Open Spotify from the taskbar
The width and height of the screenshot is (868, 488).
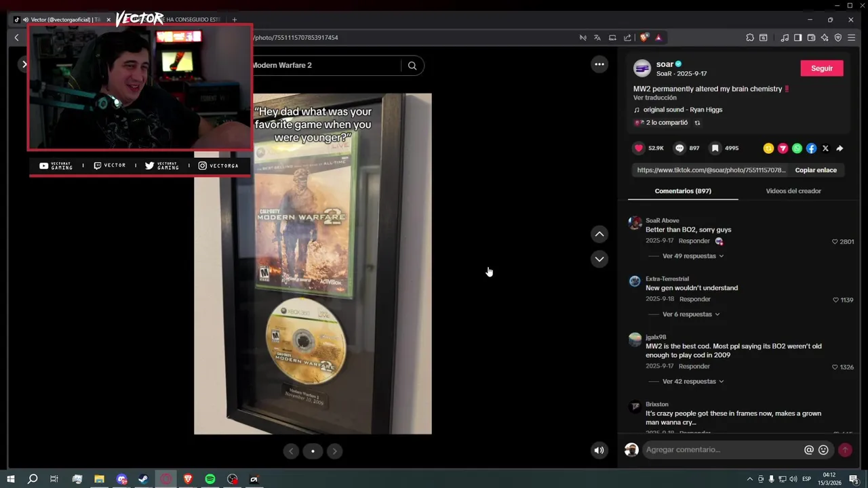point(210,479)
